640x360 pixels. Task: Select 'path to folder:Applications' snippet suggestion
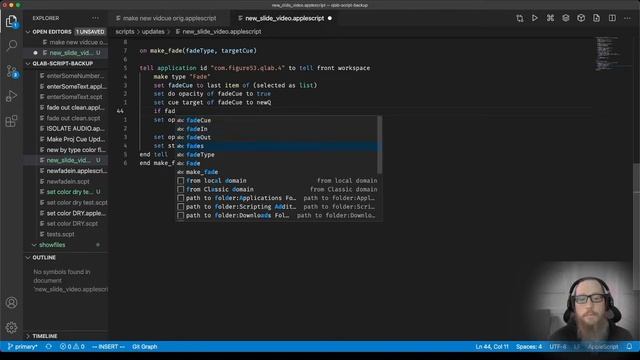(x=277, y=198)
